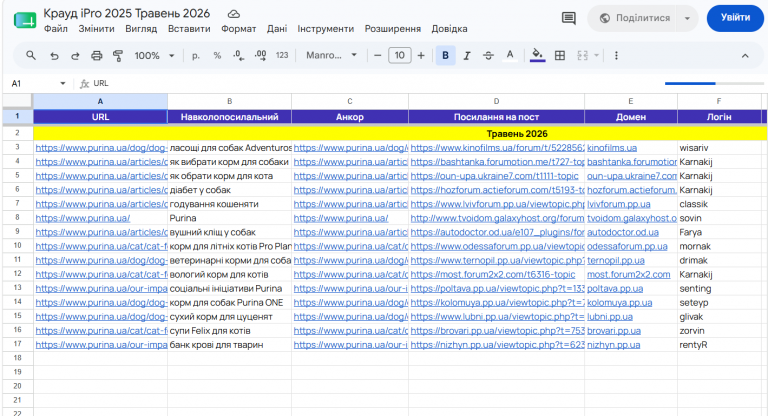
Task: Print the spreadsheet
Action: (x=96, y=56)
